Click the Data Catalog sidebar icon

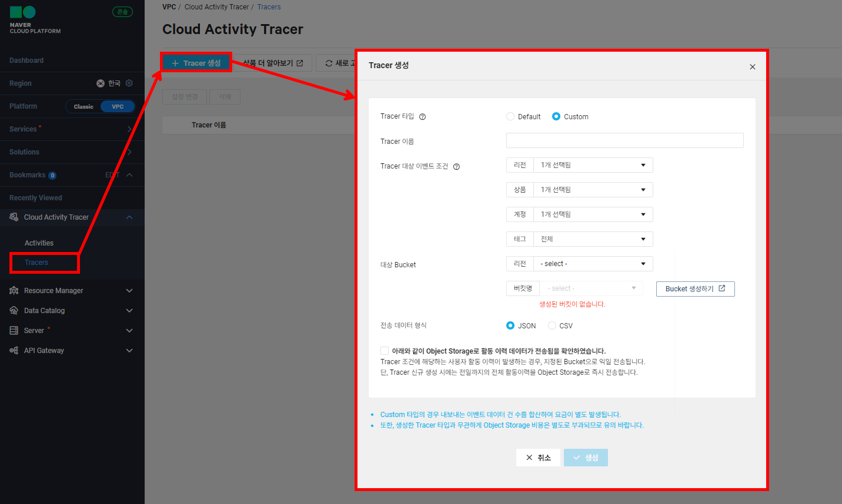[14, 311]
